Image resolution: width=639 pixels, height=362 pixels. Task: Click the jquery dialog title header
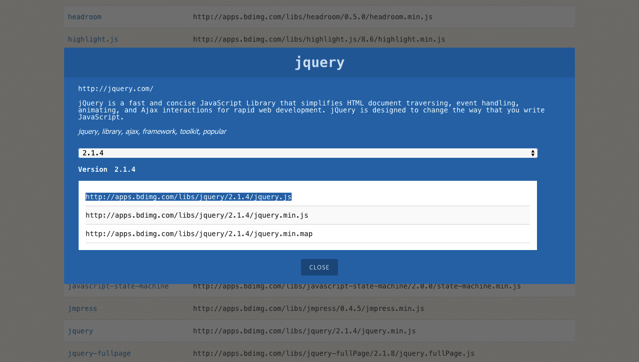(320, 62)
